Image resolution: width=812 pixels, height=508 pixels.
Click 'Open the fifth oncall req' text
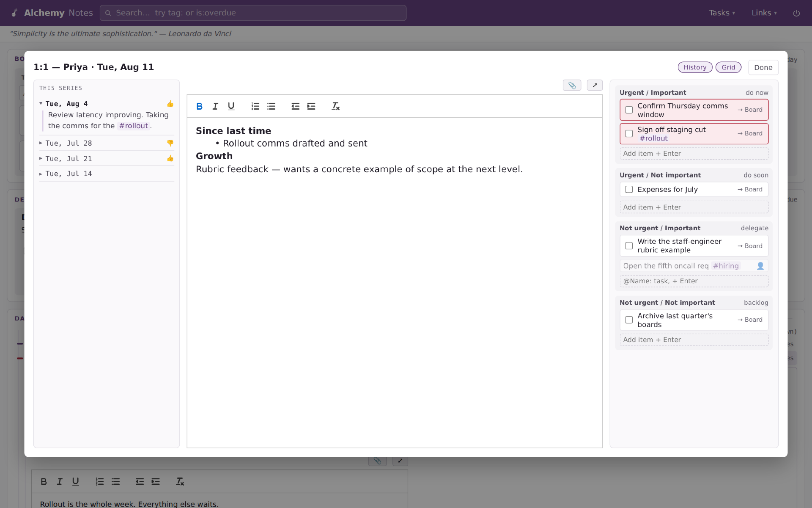click(x=666, y=266)
